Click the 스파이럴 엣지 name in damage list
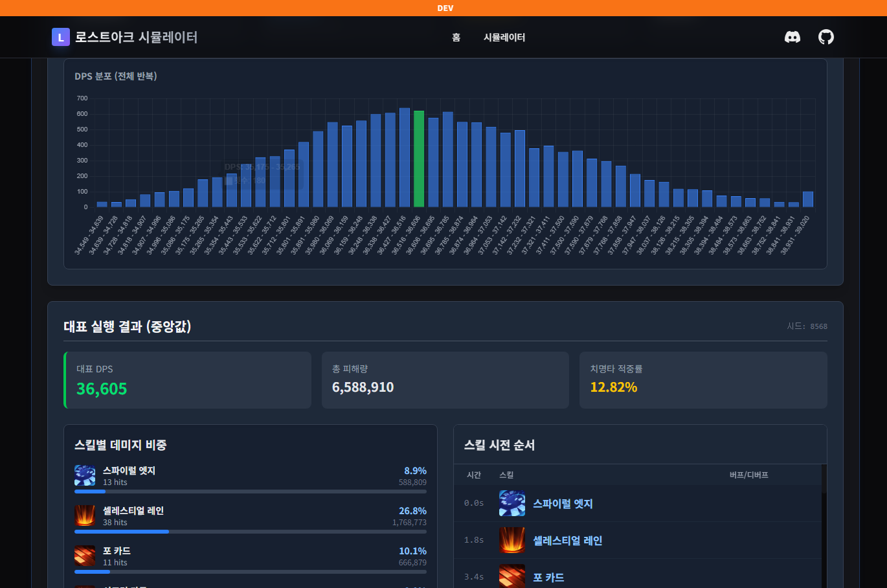The width and height of the screenshot is (887, 588). [129, 471]
